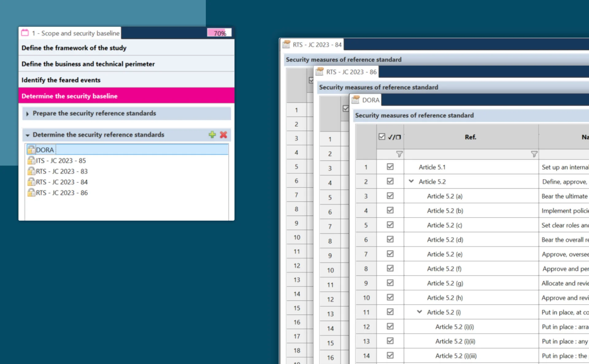Click the package icon on RTS - JC 2023 - 86 tab

click(320, 71)
